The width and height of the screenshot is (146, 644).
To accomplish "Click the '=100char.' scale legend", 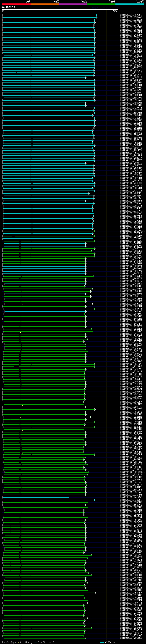I will (x=111, y=642).
